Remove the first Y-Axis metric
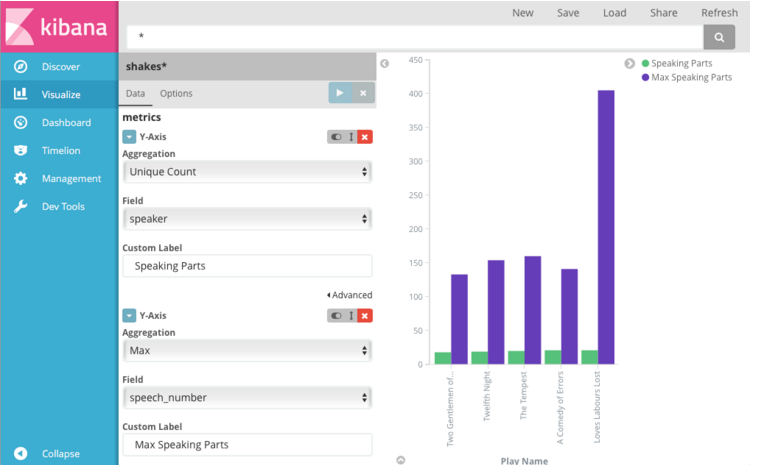The height and width of the screenshot is (465, 767). [365, 137]
